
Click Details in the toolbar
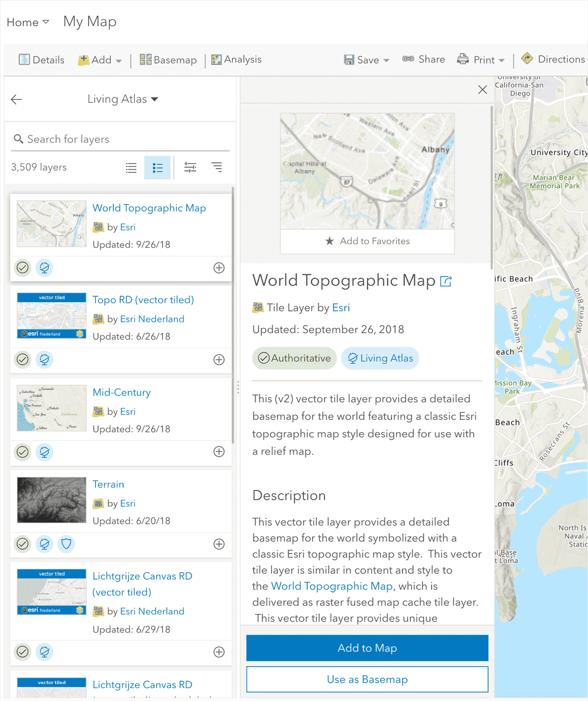(x=41, y=59)
